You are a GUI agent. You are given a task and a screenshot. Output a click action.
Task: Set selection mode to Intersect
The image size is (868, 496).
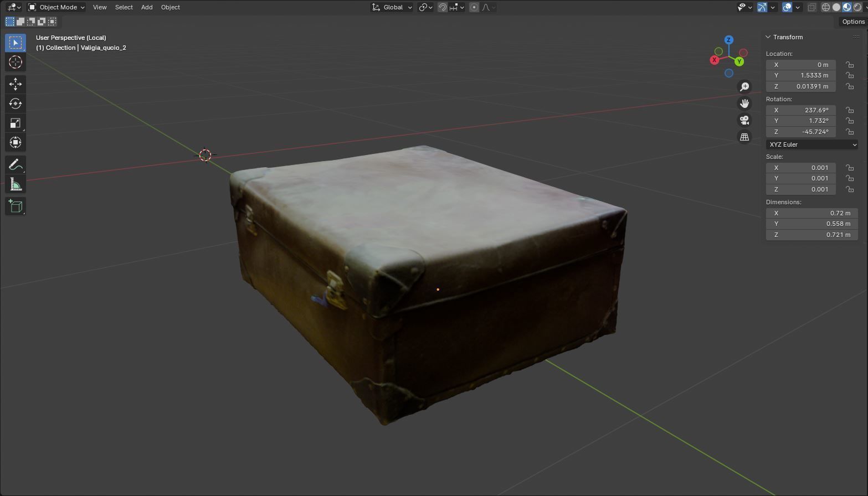click(52, 22)
